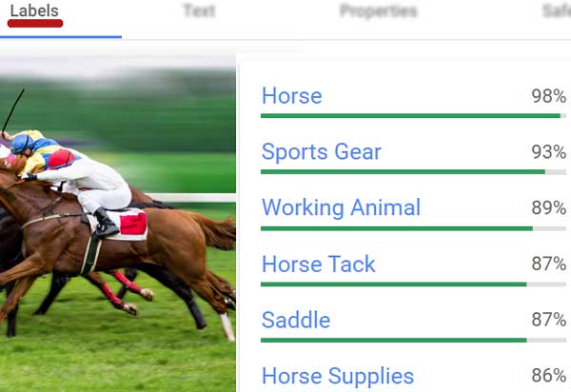Viewport: 571px width, 392px height.
Task: Click the 93% score for Sports Gear
Action: click(548, 152)
